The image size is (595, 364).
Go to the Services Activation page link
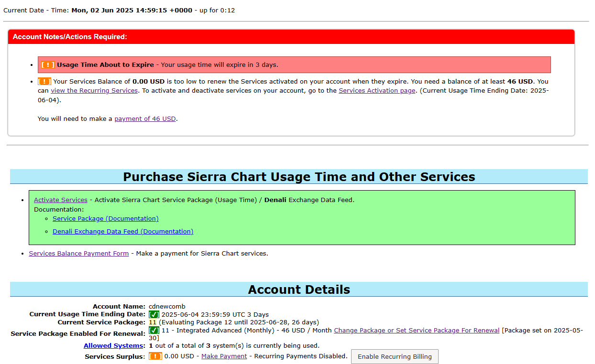coord(377,90)
